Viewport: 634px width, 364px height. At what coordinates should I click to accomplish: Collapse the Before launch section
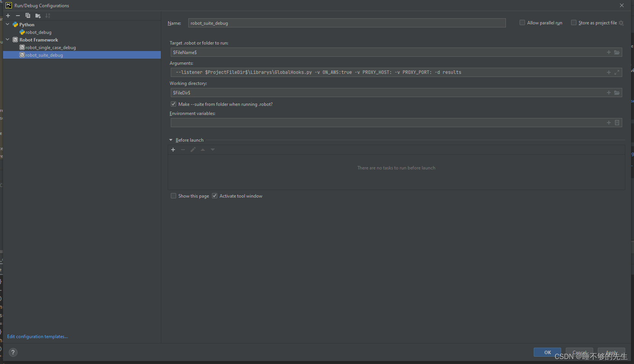(x=171, y=140)
